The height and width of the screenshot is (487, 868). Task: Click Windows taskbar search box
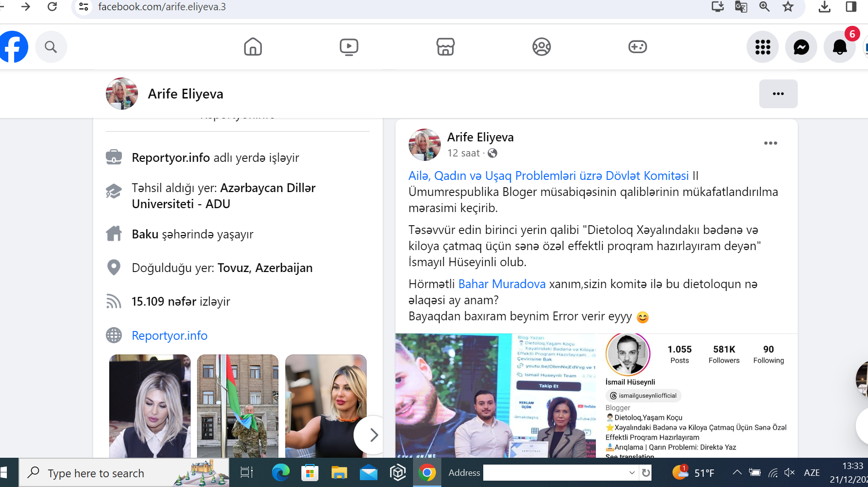click(x=124, y=473)
